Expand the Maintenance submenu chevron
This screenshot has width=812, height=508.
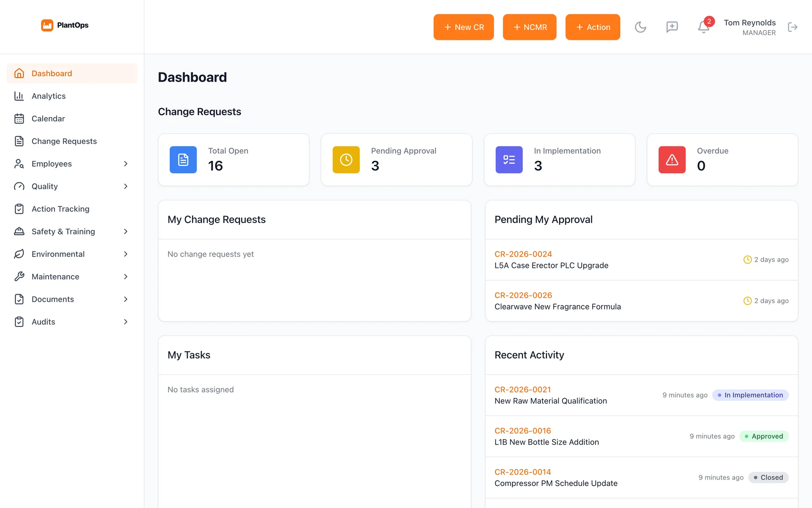126,276
